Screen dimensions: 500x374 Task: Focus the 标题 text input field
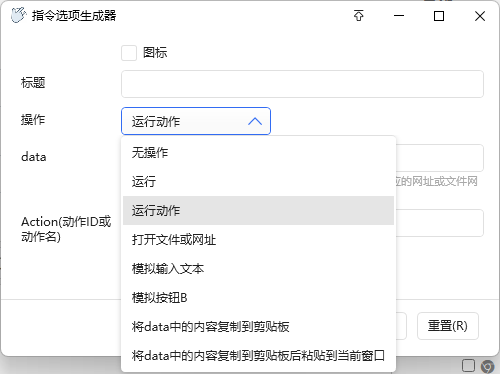pos(302,84)
